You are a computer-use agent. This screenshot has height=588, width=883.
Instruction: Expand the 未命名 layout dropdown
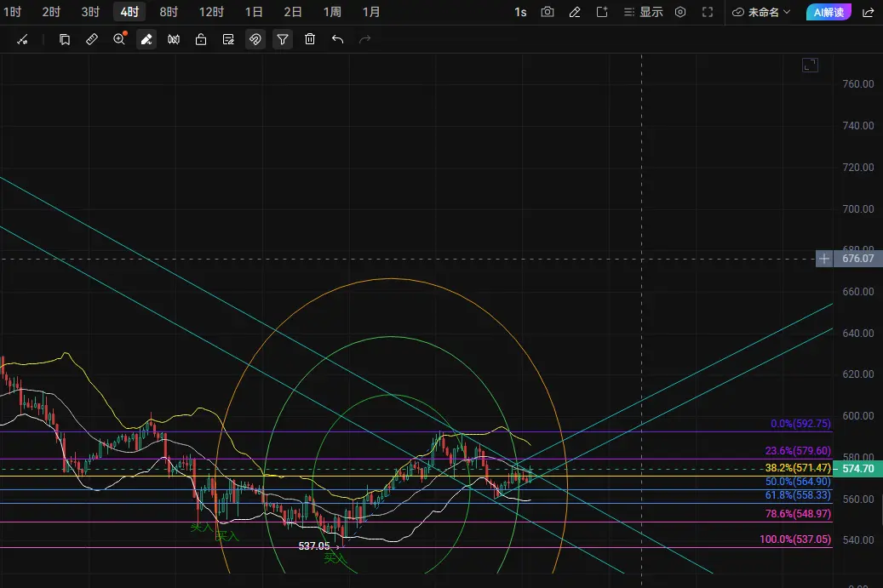point(761,12)
